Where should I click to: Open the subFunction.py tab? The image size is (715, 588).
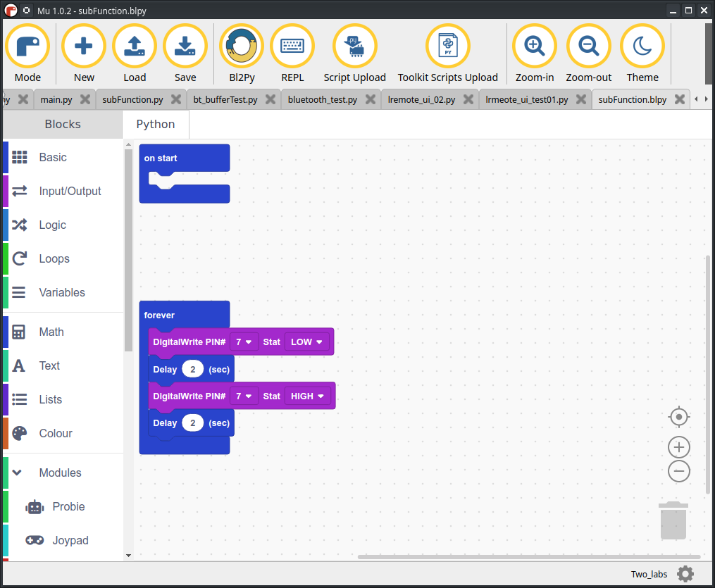(132, 99)
